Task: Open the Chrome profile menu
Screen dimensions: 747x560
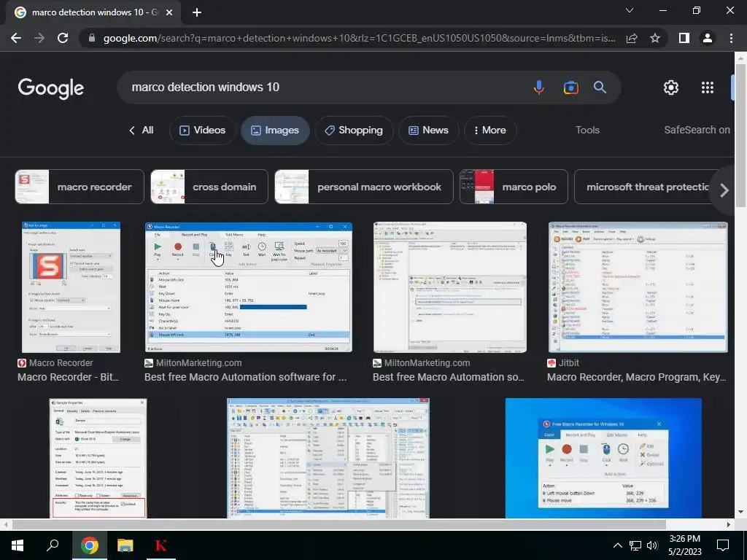Action: (x=708, y=38)
